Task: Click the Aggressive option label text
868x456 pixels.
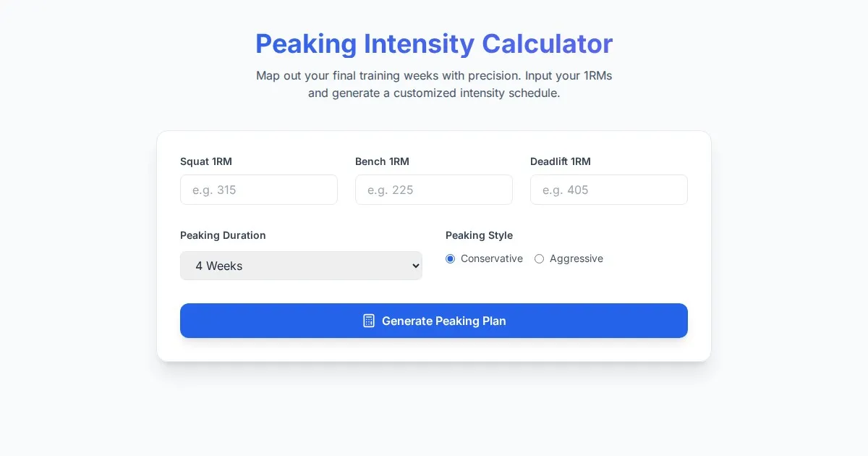Action: coord(576,258)
